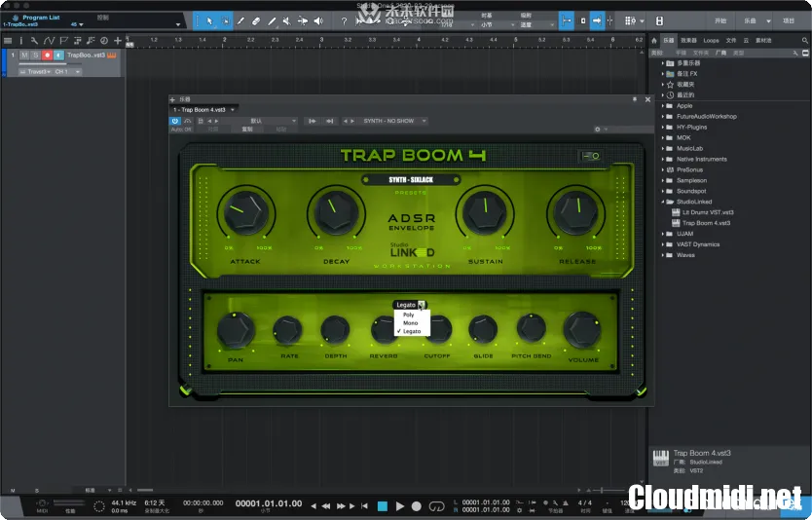Switch to the Loops browser tab

[711, 40]
